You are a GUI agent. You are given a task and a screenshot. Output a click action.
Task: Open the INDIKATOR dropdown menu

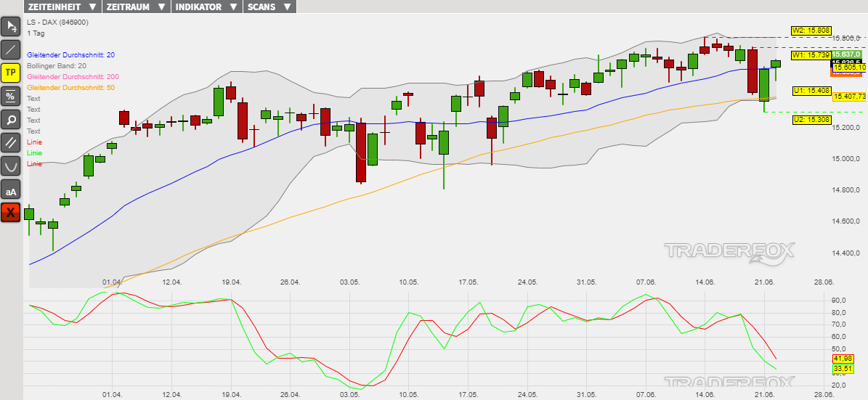click(207, 7)
